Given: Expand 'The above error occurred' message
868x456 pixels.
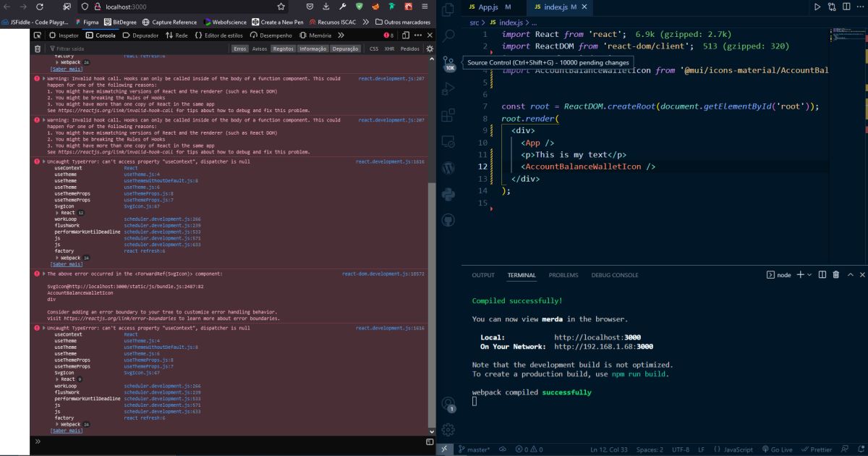Looking at the screenshot, I should (44, 274).
